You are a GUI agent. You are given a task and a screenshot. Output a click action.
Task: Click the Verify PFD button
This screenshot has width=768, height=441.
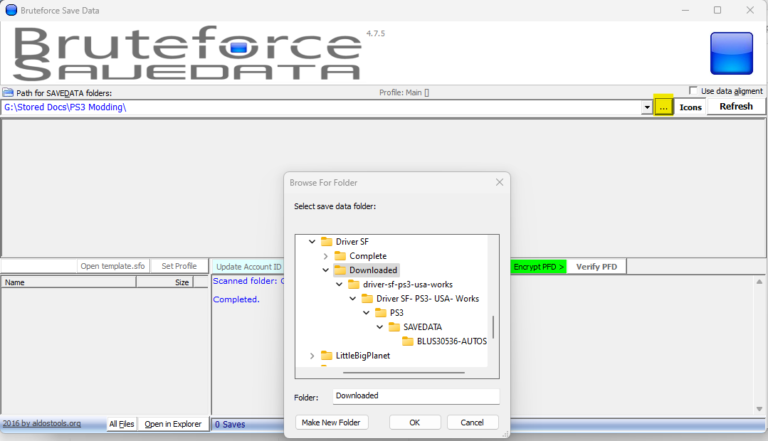[597, 267]
